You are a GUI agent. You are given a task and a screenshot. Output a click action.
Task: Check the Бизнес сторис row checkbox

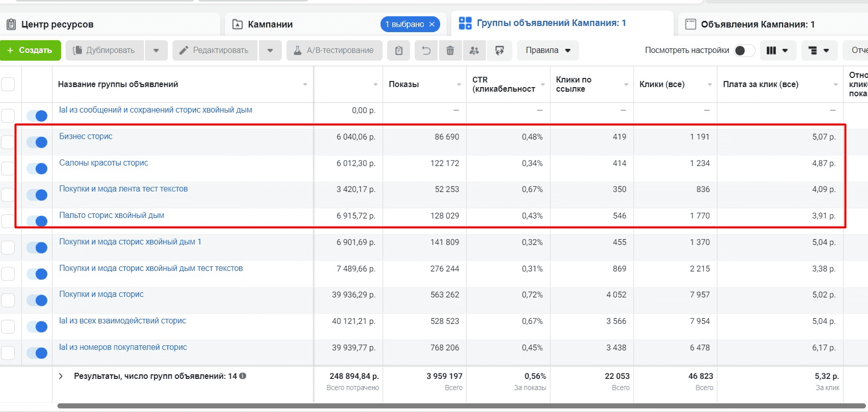[8, 142]
